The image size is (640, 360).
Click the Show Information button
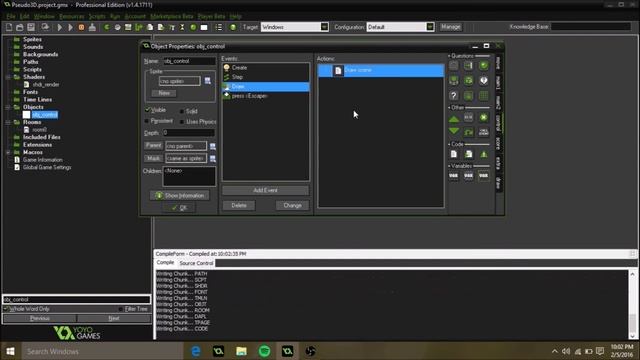180,196
